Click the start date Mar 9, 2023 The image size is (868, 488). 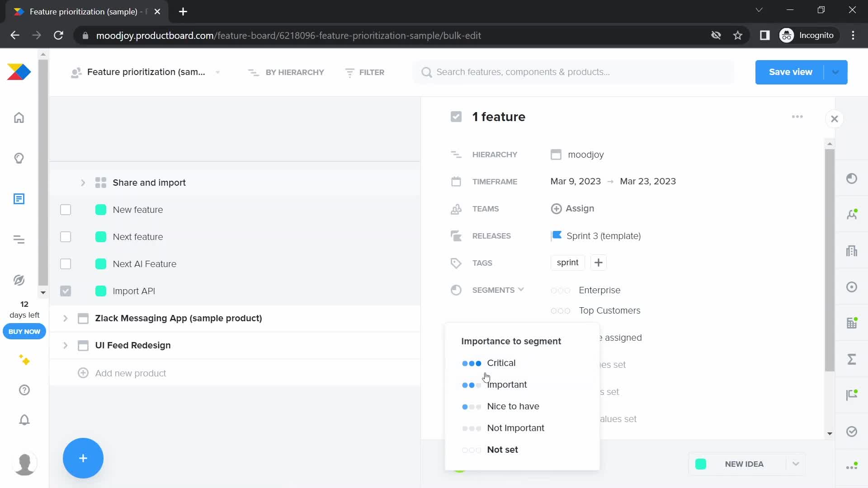[576, 182]
